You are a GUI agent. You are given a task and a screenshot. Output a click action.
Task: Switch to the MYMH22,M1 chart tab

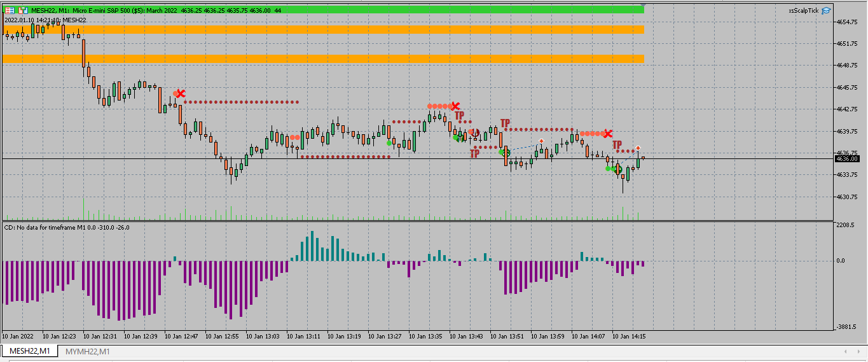[88, 351]
